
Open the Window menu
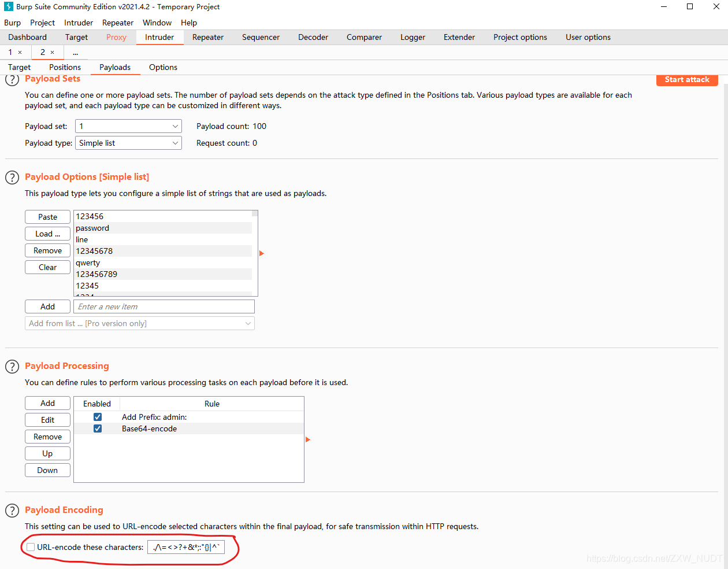[x=157, y=23]
